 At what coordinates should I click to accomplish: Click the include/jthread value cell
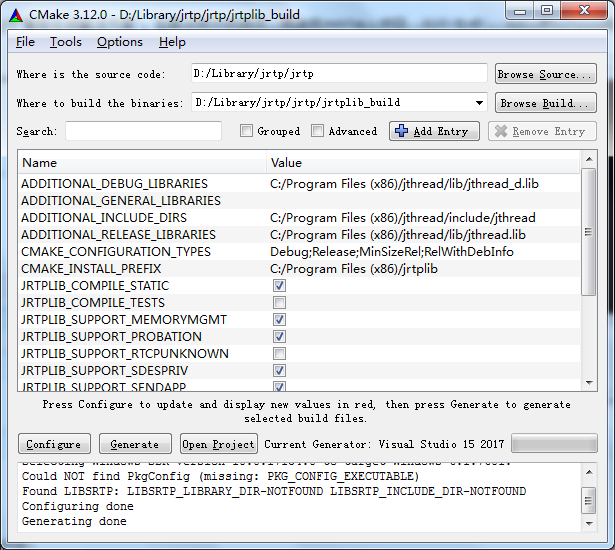[403, 218]
